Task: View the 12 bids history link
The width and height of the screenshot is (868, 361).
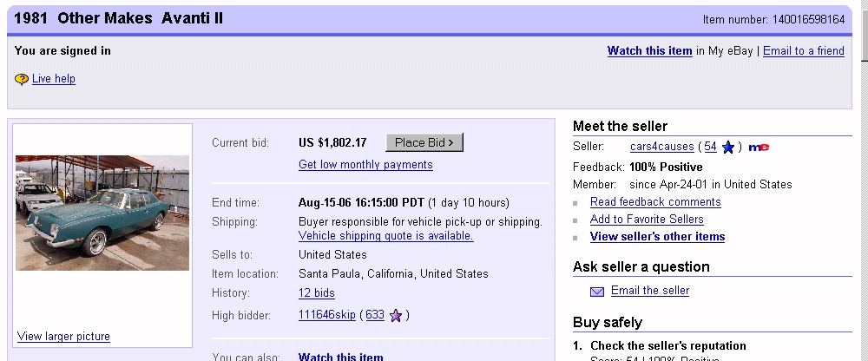Action: pyautogui.click(x=317, y=293)
